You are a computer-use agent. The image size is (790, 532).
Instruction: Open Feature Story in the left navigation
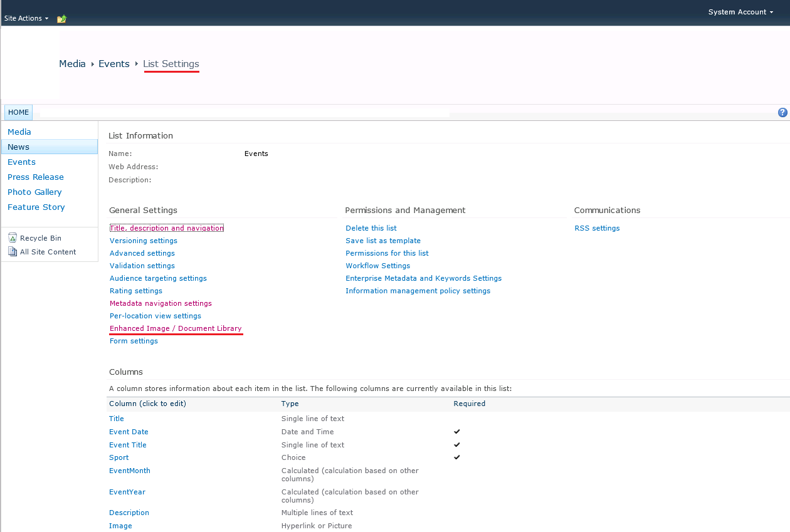36,207
